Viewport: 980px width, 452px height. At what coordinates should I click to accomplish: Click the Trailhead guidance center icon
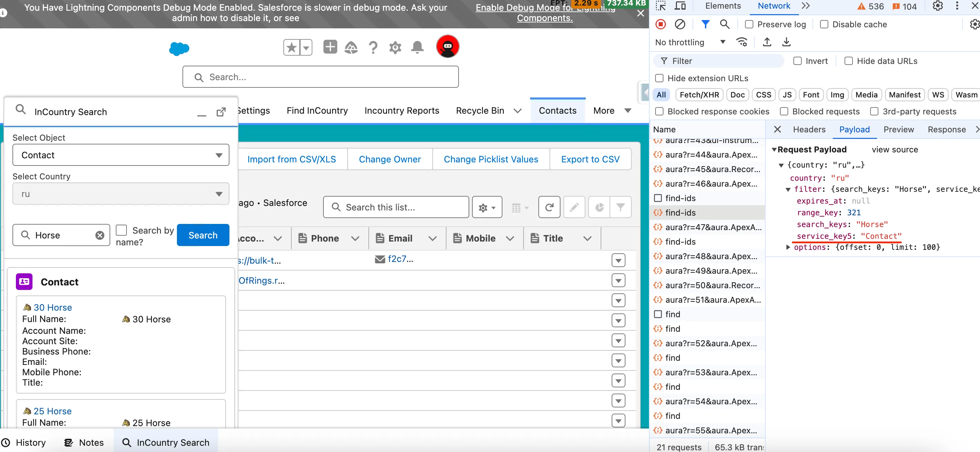(351, 48)
